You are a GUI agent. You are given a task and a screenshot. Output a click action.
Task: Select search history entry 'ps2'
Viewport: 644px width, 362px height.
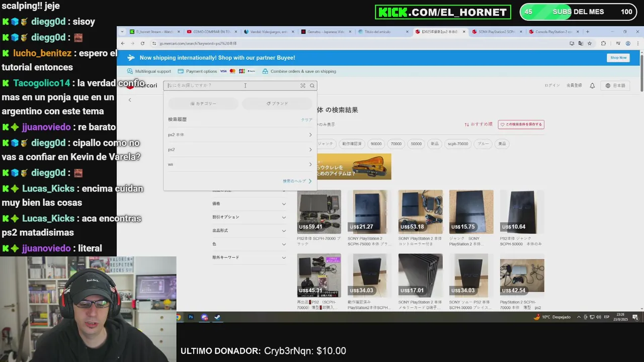click(x=240, y=149)
